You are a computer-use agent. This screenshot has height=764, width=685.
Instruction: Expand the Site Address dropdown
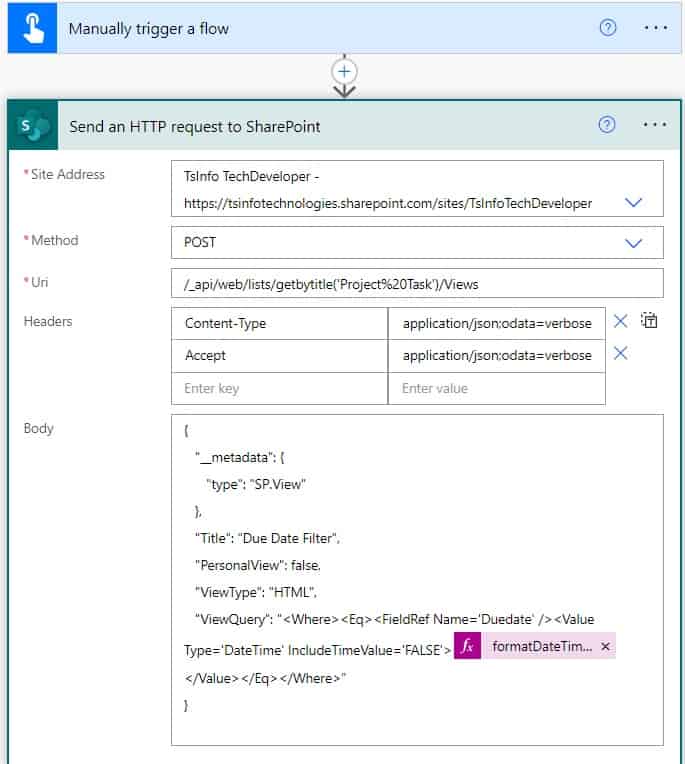pos(633,202)
